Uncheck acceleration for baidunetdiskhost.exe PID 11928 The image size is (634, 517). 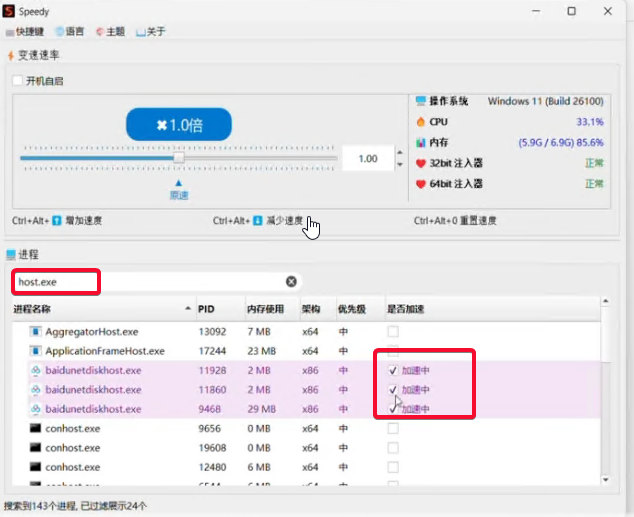coord(393,370)
